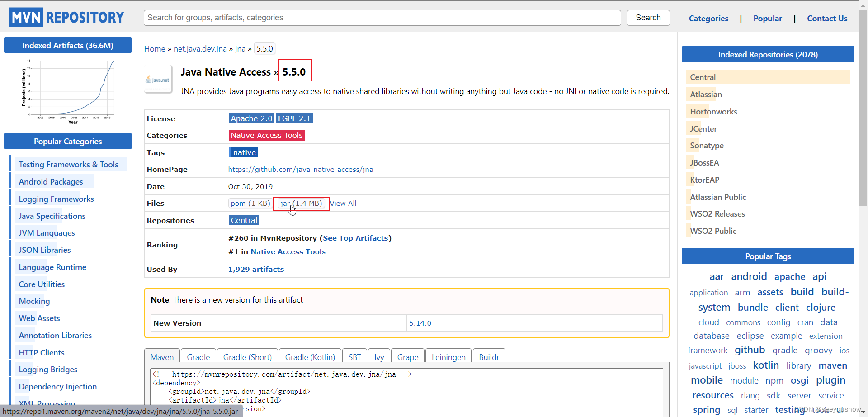Click the page vertical scrollbar
The width and height of the screenshot is (868, 417).
863,109
